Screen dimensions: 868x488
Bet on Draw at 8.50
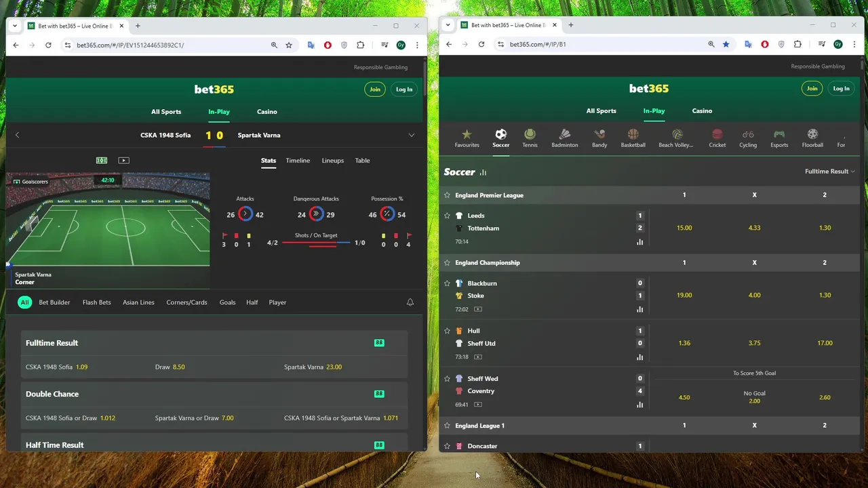tap(170, 367)
